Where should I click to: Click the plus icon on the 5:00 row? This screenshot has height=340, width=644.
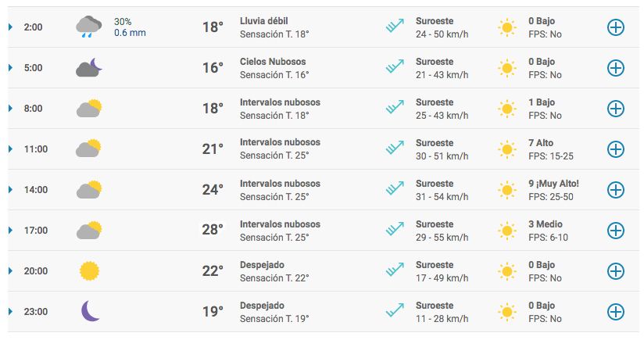tap(616, 68)
